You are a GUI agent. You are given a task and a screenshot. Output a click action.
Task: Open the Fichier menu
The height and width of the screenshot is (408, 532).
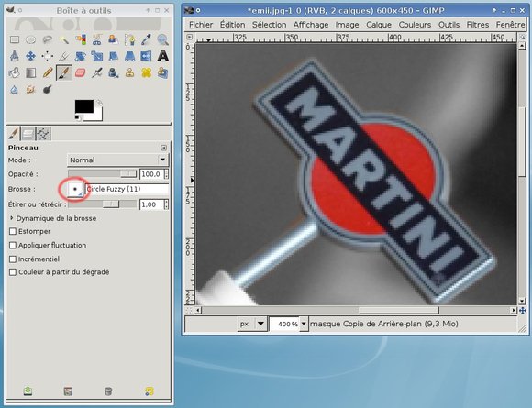click(x=201, y=25)
